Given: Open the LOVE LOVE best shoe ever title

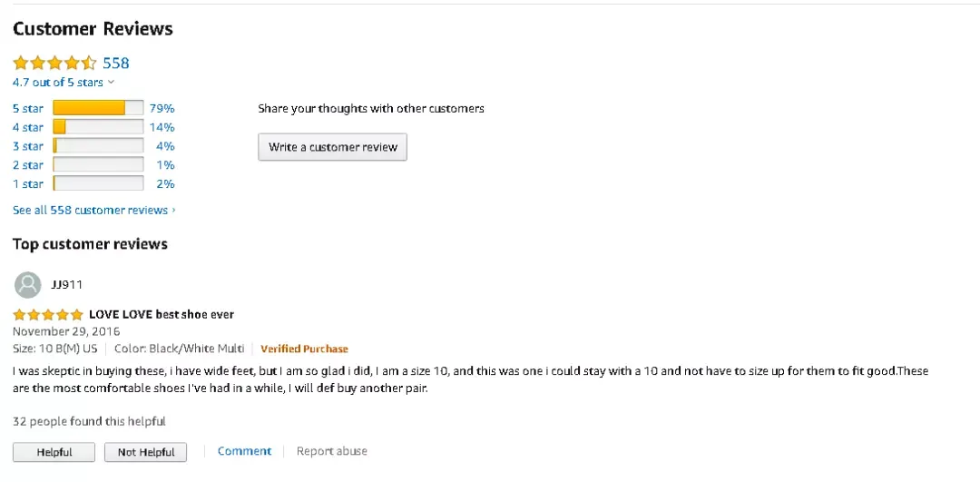Looking at the screenshot, I should point(162,314).
